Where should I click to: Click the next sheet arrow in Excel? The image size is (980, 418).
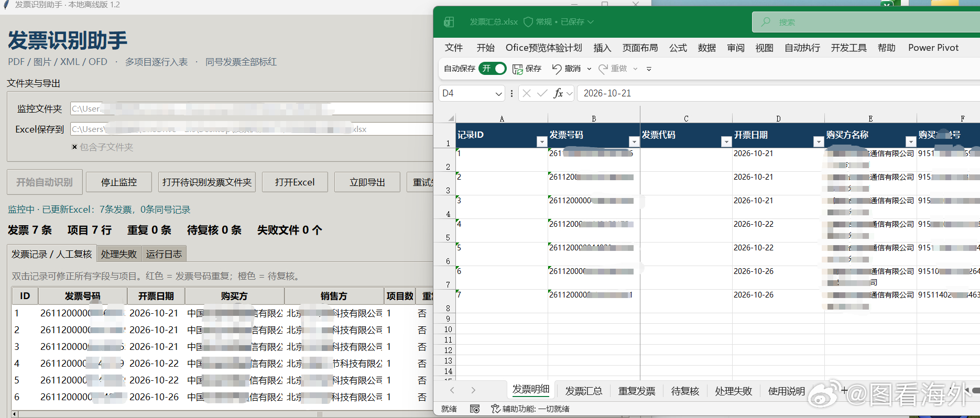click(473, 390)
